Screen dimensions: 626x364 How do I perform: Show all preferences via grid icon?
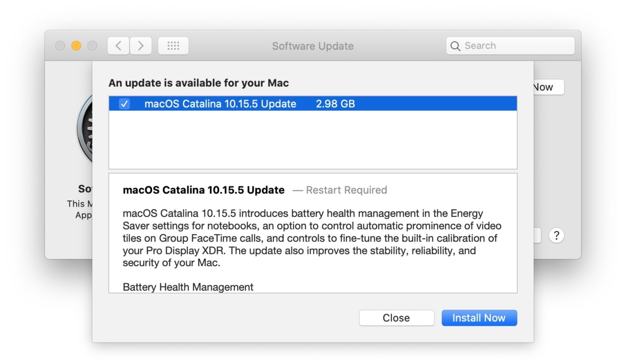pos(173,46)
